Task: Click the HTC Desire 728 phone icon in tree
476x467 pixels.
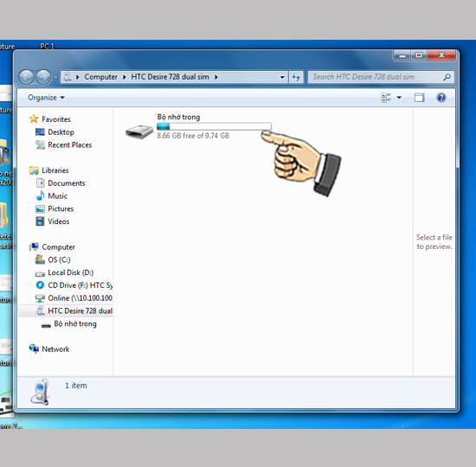Action: point(40,310)
